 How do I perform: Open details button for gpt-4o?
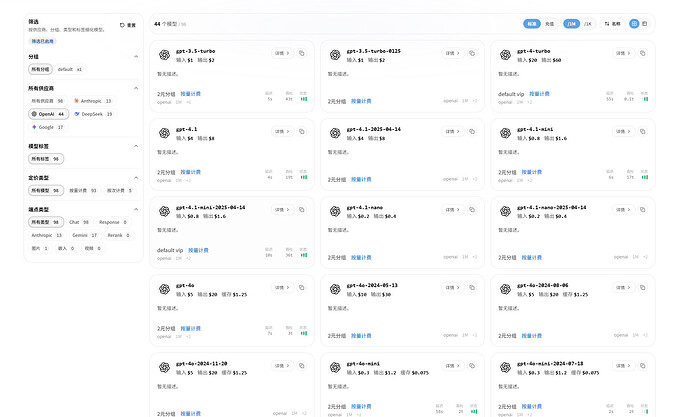[282, 288]
